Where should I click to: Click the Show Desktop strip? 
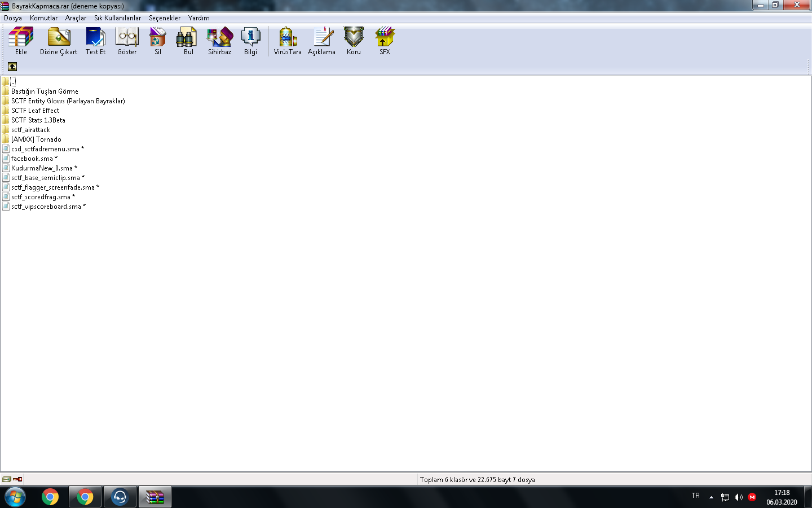pyautogui.click(x=808, y=497)
